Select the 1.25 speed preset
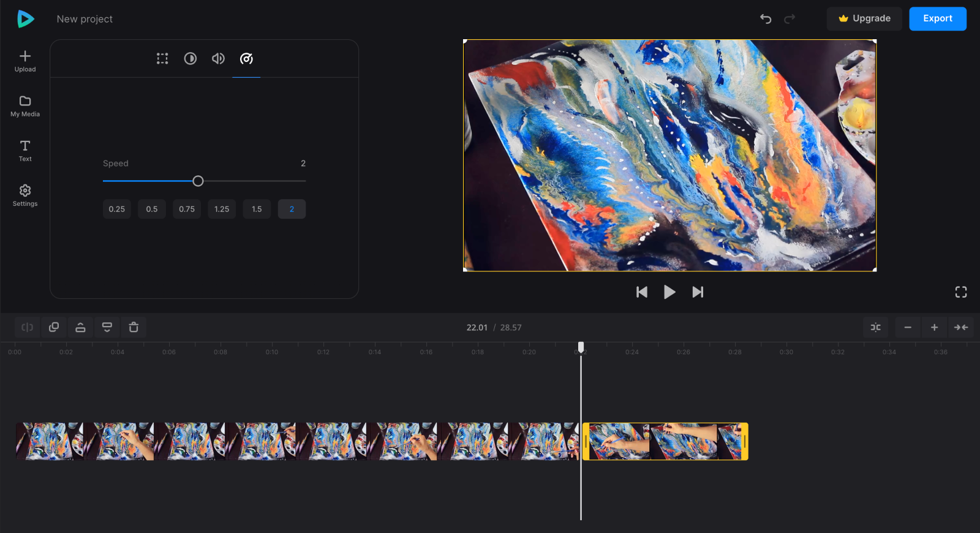Viewport: 980px width, 533px height. (222, 209)
